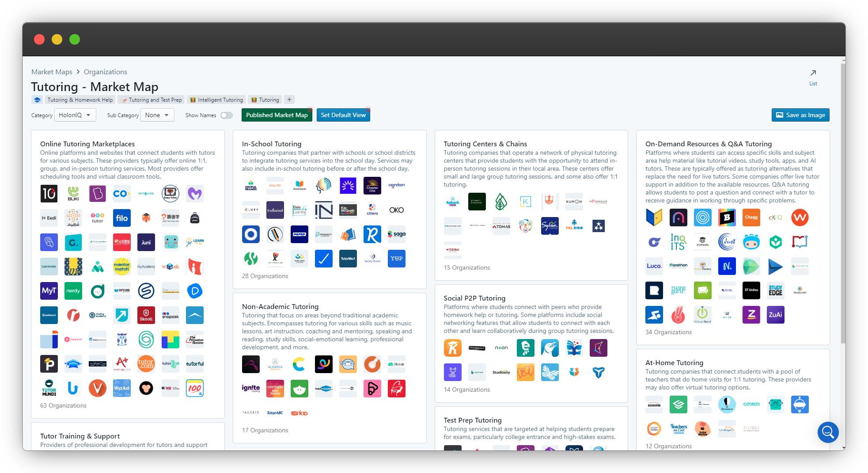Click the VIPKID logo
This screenshot has height=473, width=868.
click(299, 413)
